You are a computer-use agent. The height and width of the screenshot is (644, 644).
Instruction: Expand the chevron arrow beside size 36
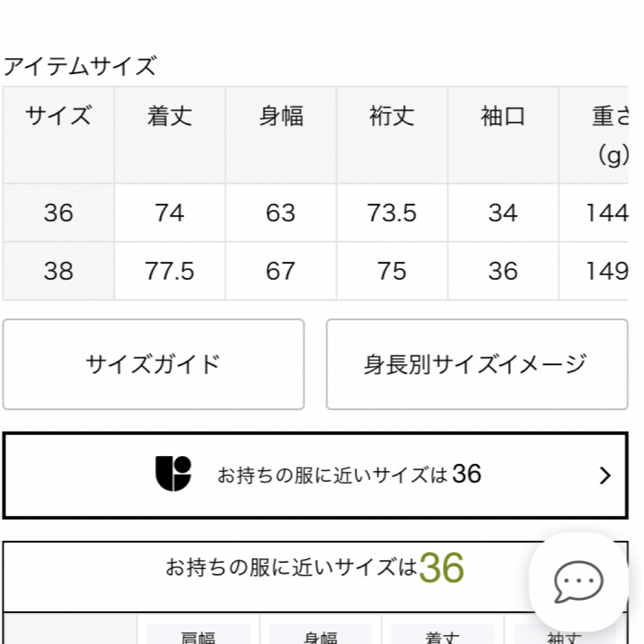605,476
